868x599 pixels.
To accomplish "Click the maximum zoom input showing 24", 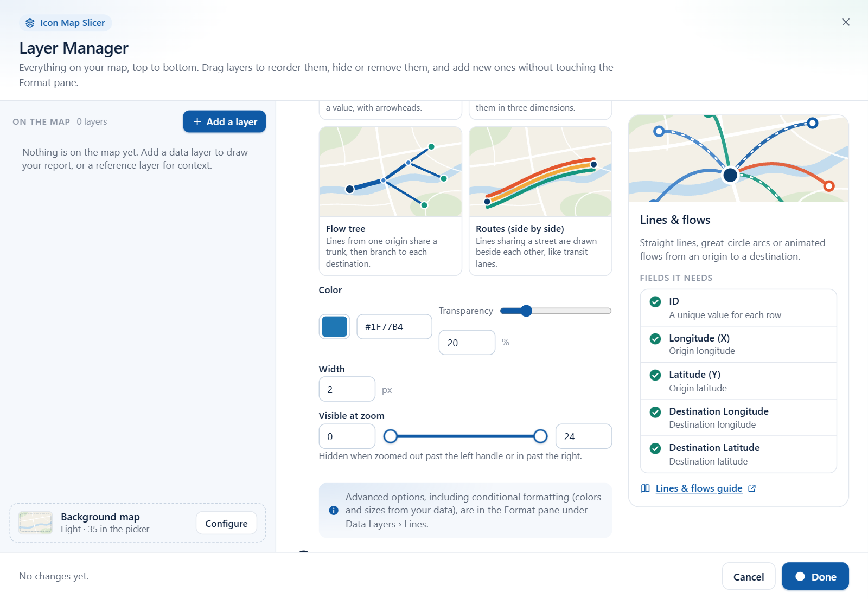I will [x=584, y=436].
